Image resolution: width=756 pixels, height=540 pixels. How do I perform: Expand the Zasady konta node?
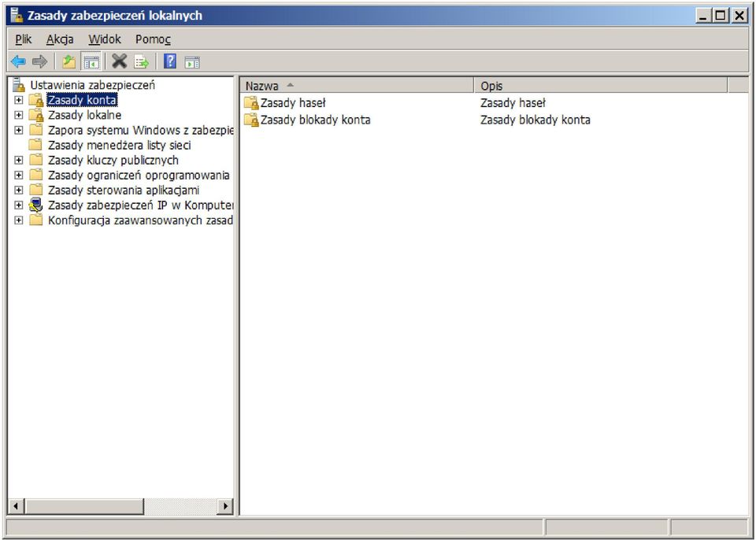[x=18, y=100]
